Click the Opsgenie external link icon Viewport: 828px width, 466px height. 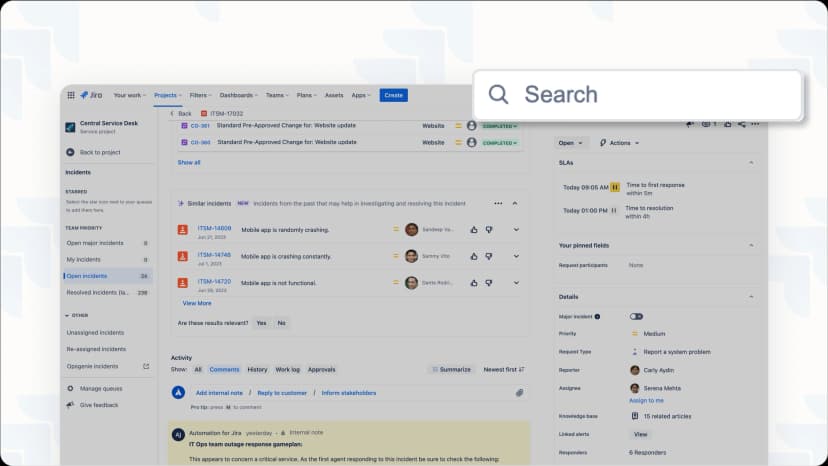[146, 366]
